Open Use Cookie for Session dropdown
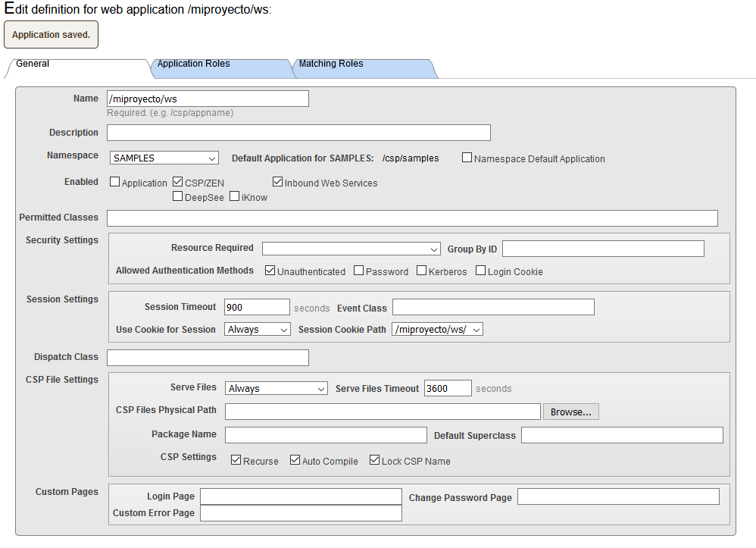756x548 pixels. [x=258, y=330]
